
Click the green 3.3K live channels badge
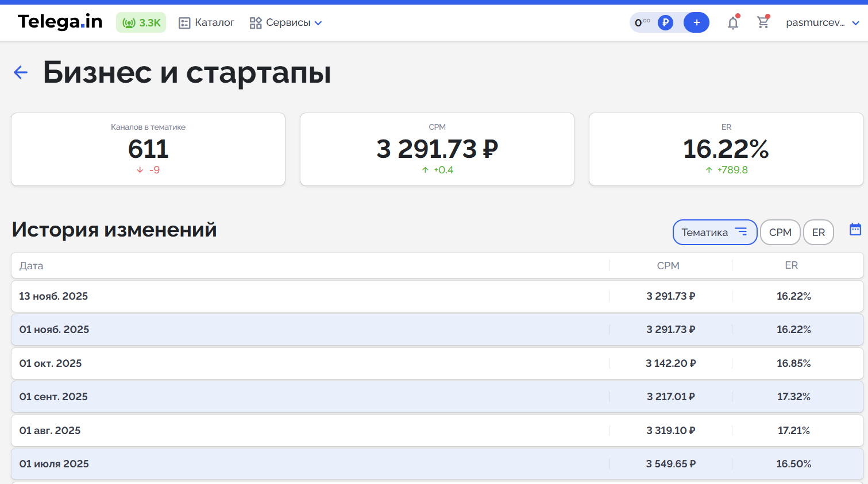point(141,22)
